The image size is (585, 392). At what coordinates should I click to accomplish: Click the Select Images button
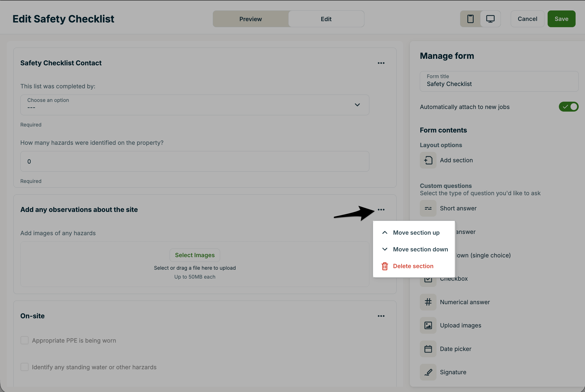click(x=195, y=255)
